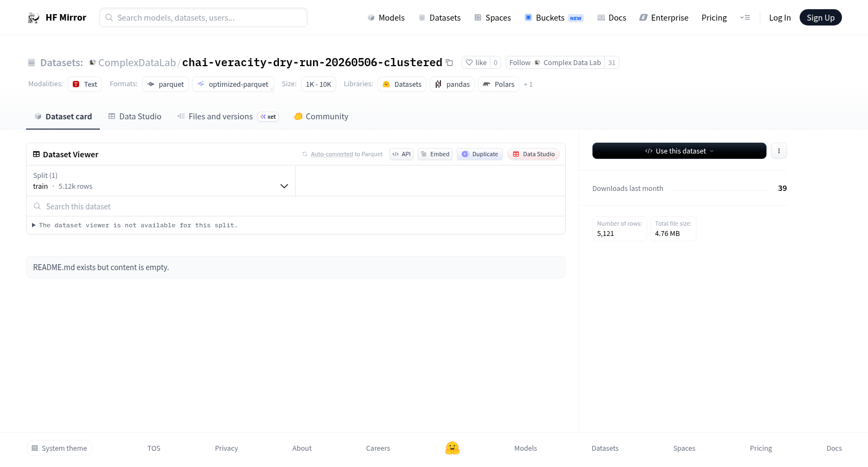Open the Privacy footer link
The width and height of the screenshot is (868, 467).
[226, 448]
